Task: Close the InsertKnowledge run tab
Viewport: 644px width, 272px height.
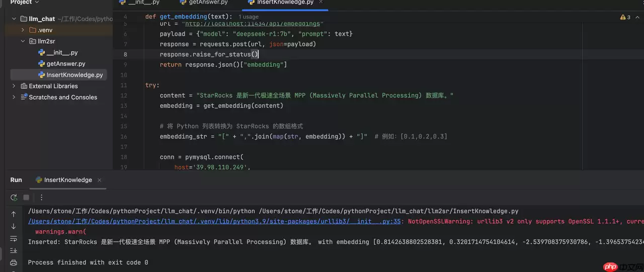Action: [99, 180]
